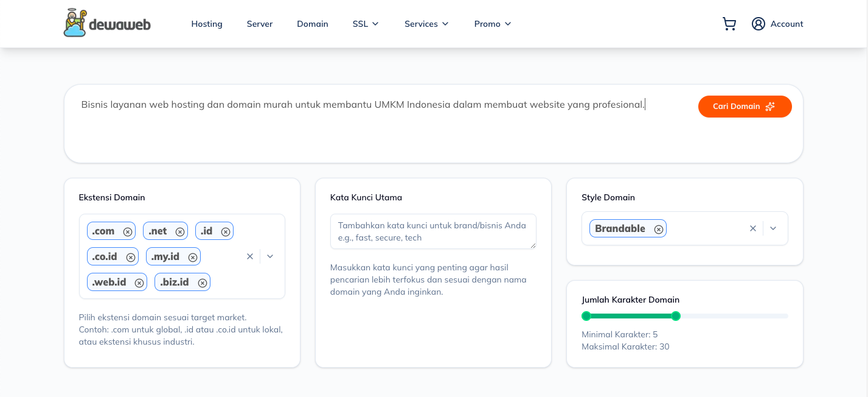Remove the .web.id extension tag
The image size is (868, 397).
tap(139, 283)
